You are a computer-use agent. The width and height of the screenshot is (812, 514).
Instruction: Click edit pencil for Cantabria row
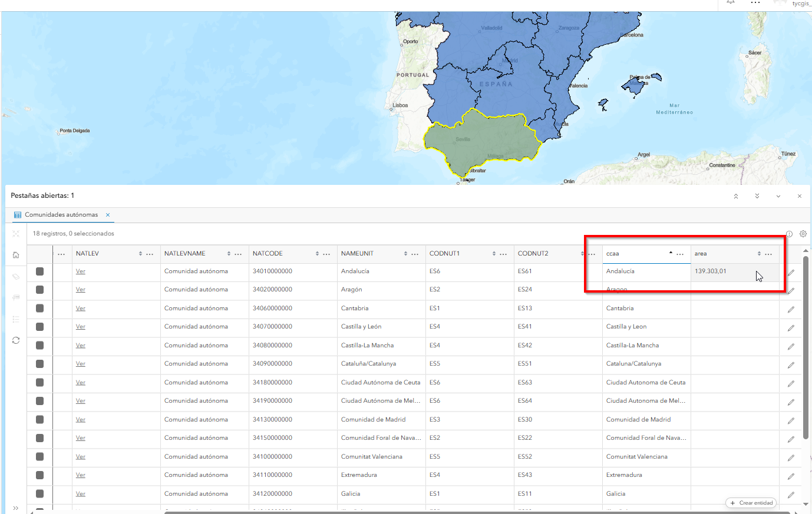[791, 309]
